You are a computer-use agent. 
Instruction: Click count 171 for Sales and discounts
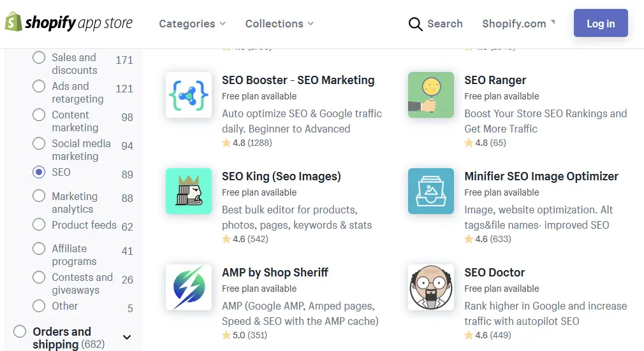click(x=124, y=60)
